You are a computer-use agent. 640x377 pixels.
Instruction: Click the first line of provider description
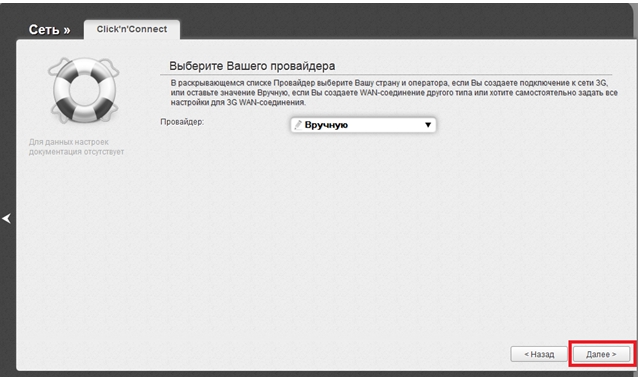389,83
